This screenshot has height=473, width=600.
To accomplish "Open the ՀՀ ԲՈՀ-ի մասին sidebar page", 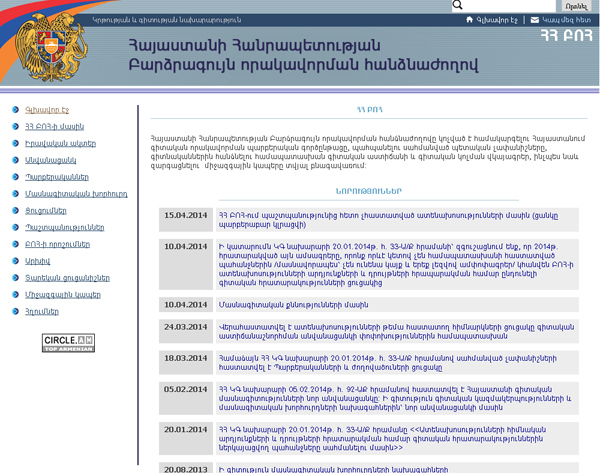I will (55, 126).
